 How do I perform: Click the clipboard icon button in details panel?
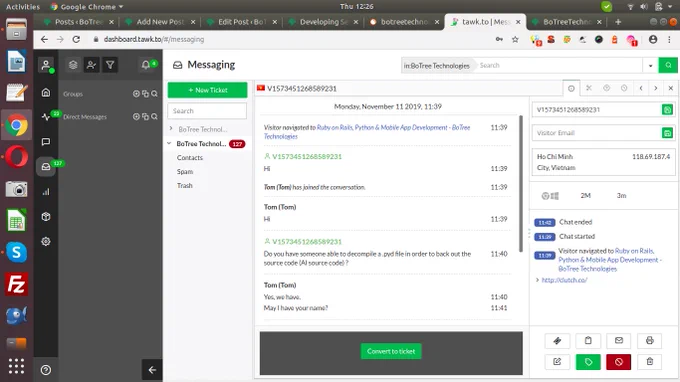tap(588, 340)
